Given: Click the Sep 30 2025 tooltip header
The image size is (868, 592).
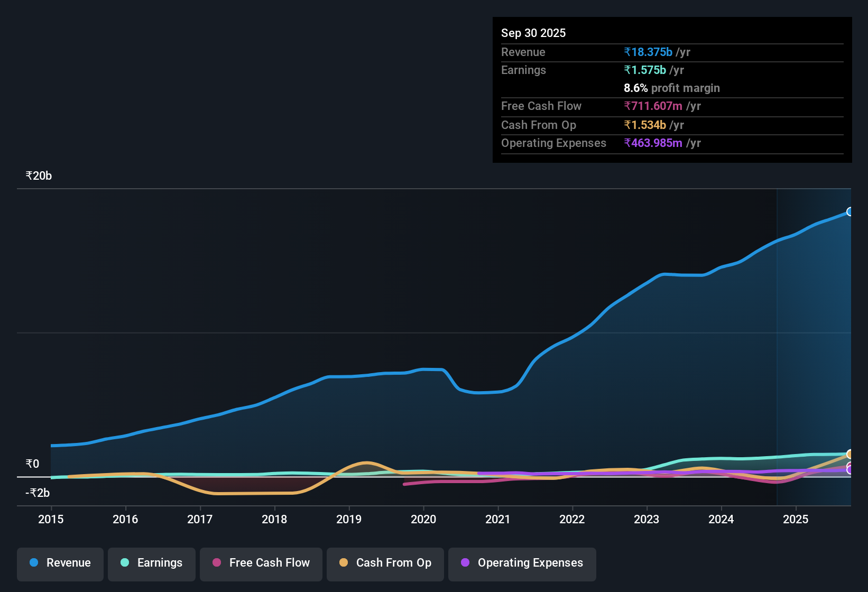Looking at the screenshot, I should 533,33.
